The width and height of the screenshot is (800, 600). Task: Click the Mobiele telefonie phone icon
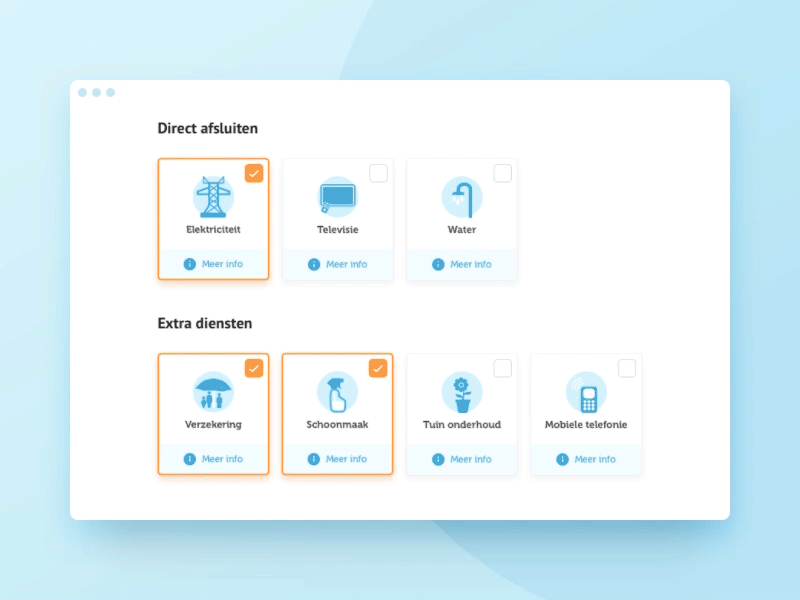pyautogui.click(x=585, y=393)
